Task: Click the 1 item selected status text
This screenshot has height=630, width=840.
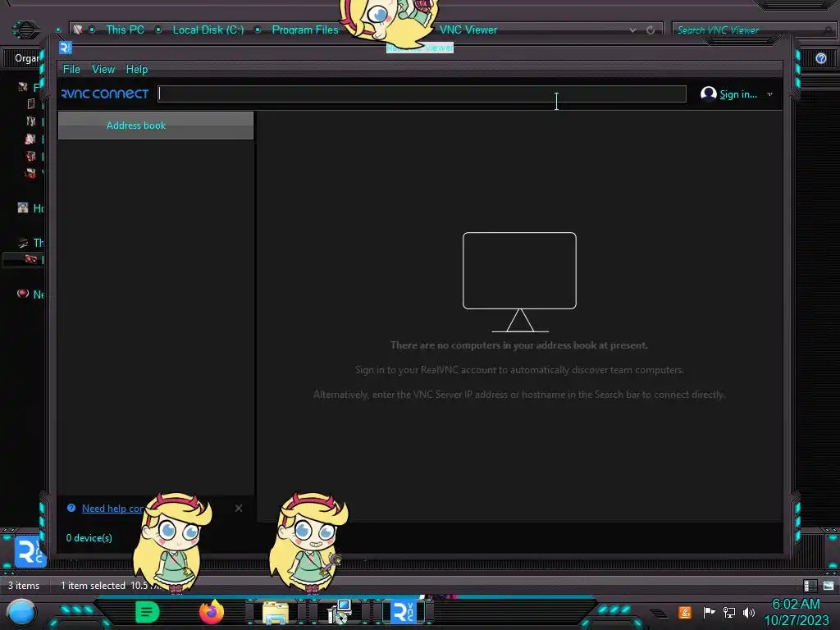Action: (x=93, y=586)
